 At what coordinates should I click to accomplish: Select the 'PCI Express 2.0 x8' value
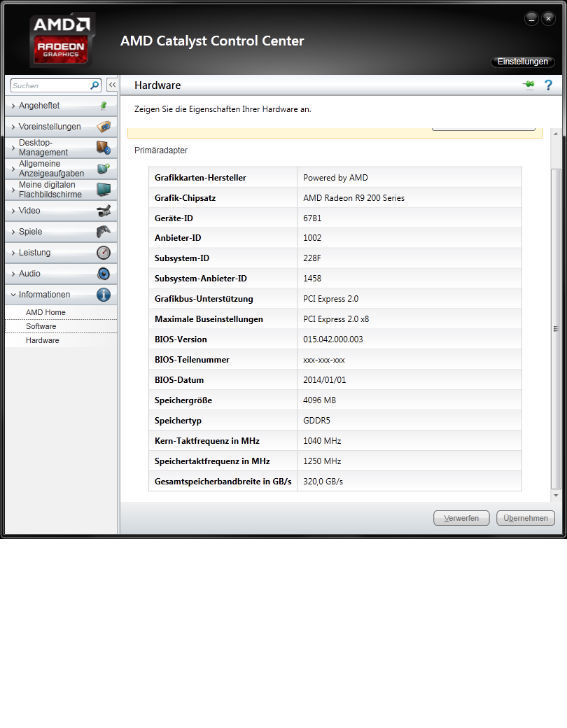point(336,319)
